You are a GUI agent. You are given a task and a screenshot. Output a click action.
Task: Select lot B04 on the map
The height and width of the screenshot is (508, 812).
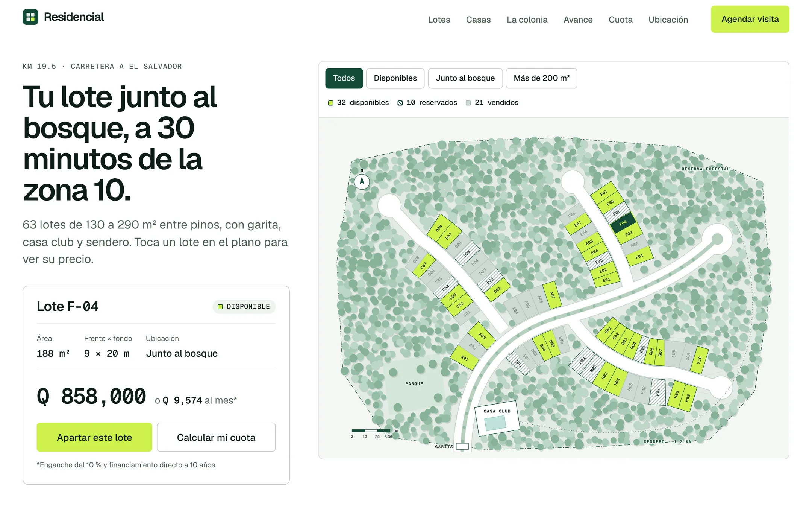(x=542, y=347)
